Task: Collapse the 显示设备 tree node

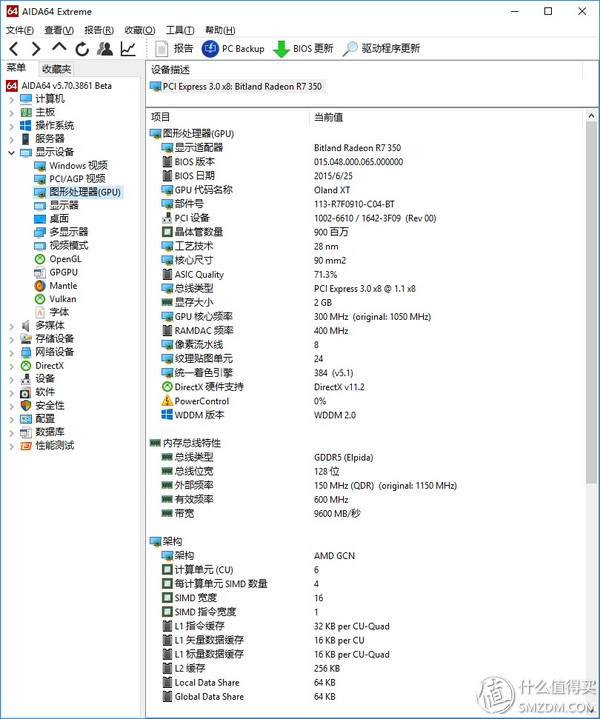Action: click(x=11, y=152)
